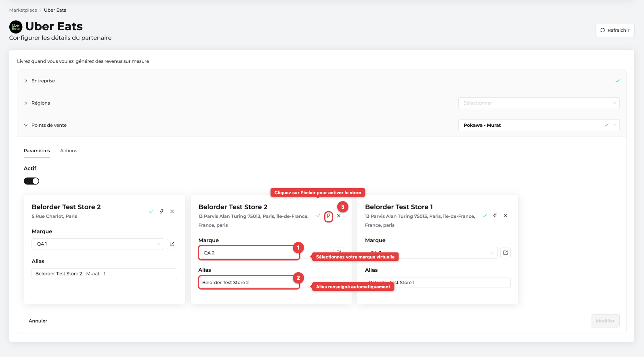Screen dimensions: 644x357
Task: Activate the lightning bolt on the 5 Rue Charlot card
Action: [x=162, y=211]
